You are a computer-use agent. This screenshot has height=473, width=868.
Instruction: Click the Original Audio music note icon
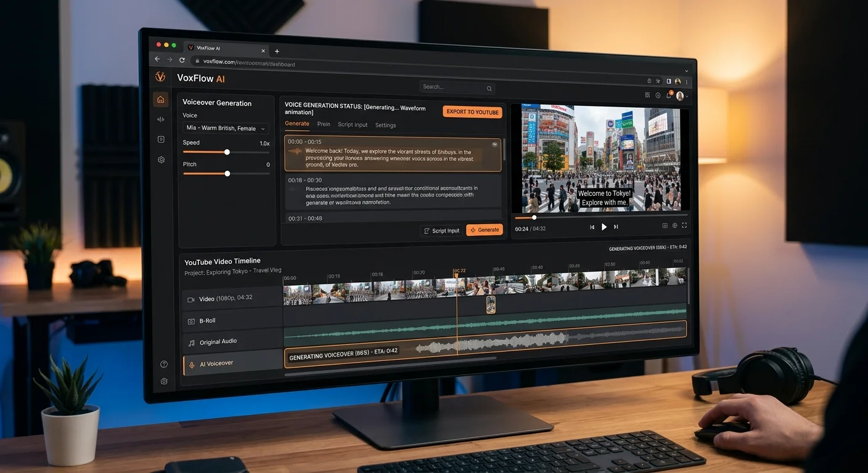click(x=192, y=343)
